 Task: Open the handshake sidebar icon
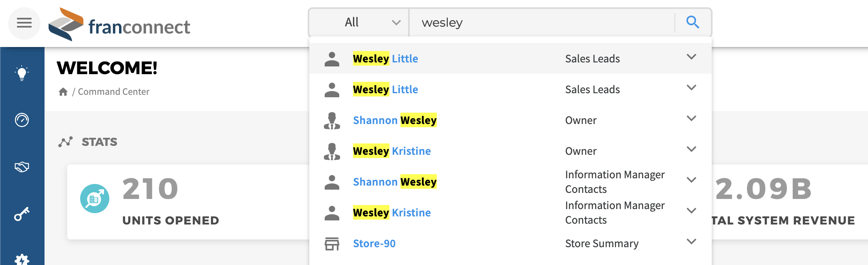point(22,167)
